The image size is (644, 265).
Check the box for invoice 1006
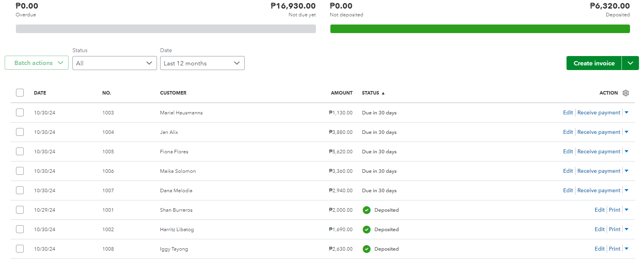coord(20,171)
